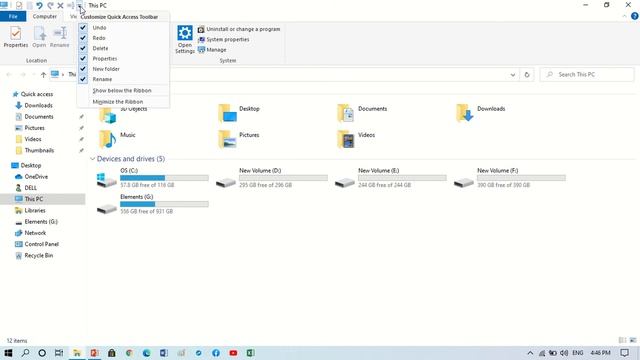Collapse the ribbon with the chevron icon
This screenshot has height=360, width=640.
(624, 16)
